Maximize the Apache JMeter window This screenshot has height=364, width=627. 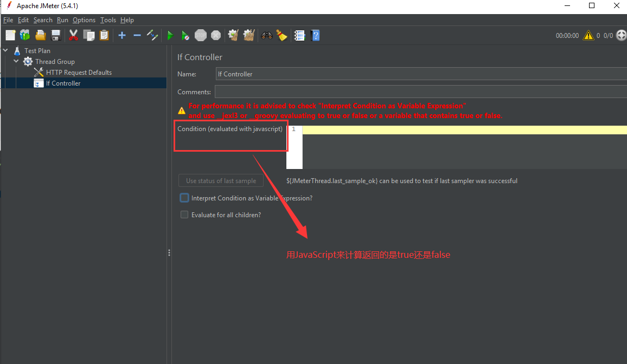point(592,5)
